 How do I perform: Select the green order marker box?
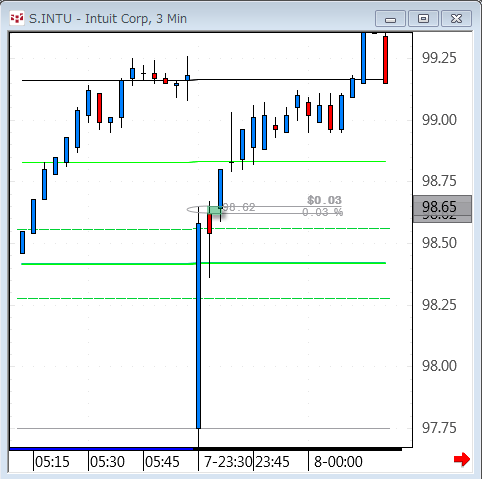tap(215, 210)
